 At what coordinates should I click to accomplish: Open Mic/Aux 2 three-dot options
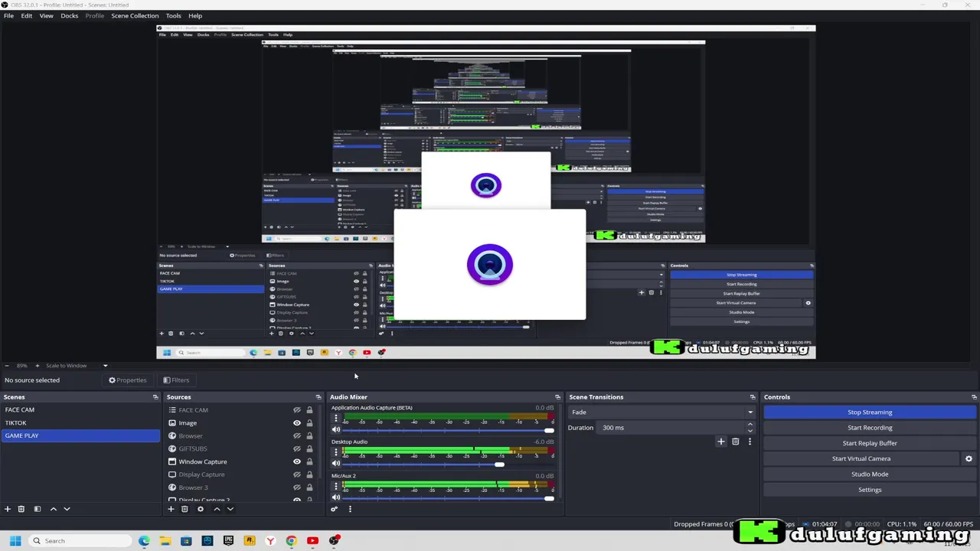coord(335,487)
